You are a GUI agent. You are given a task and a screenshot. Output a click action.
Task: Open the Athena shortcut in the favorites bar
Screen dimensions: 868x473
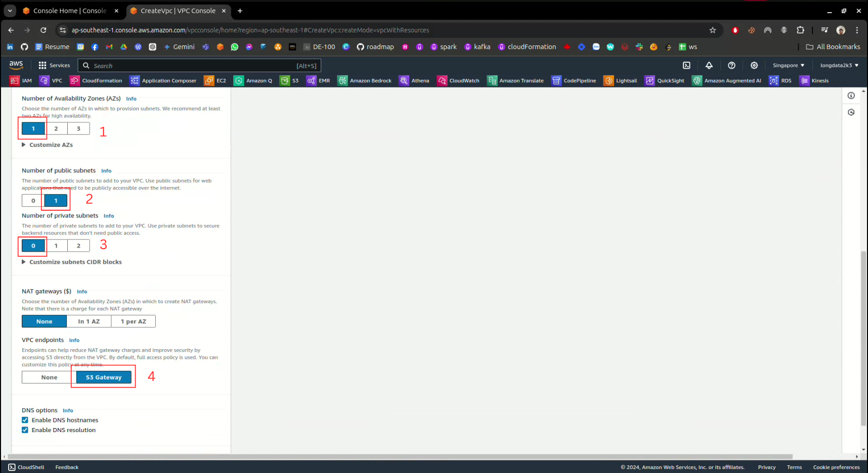pos(414,80)
